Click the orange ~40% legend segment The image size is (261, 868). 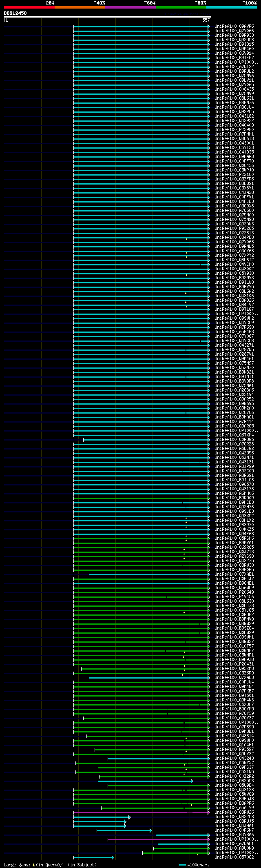coord(80,7)
